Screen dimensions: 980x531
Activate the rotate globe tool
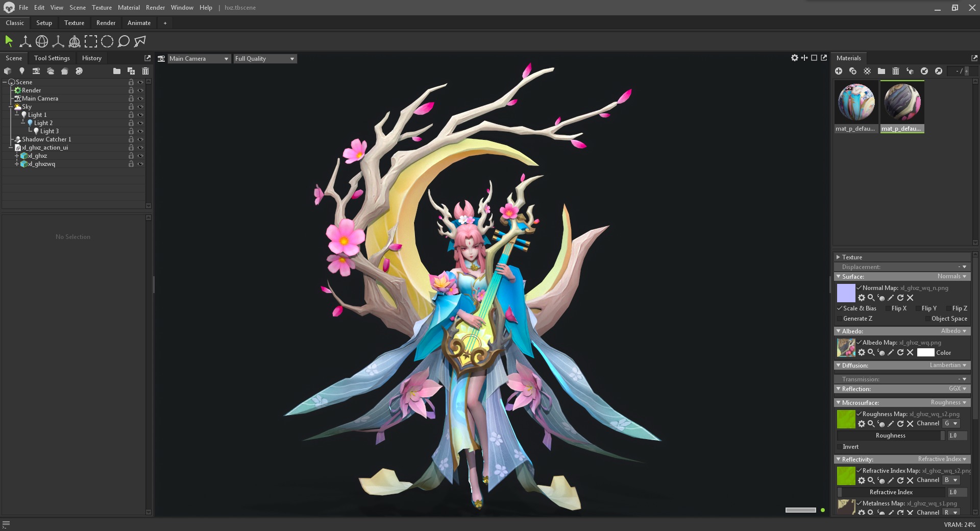pos(42,41)
